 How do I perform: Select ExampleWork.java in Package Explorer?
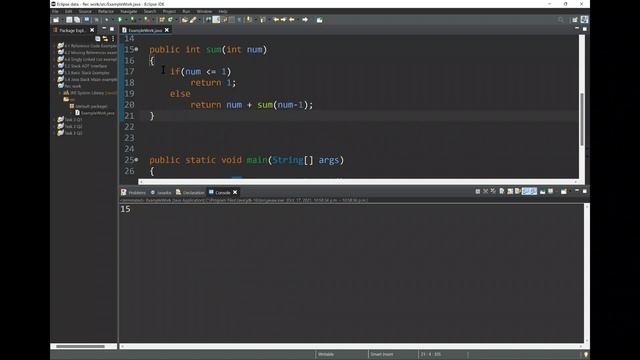click(x=95, y=113)
